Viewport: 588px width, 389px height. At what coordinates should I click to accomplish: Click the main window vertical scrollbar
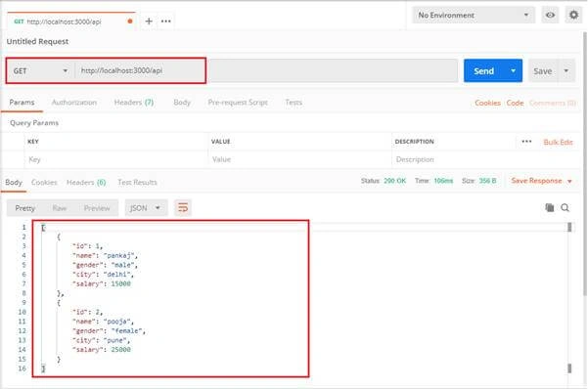point(585,165)
